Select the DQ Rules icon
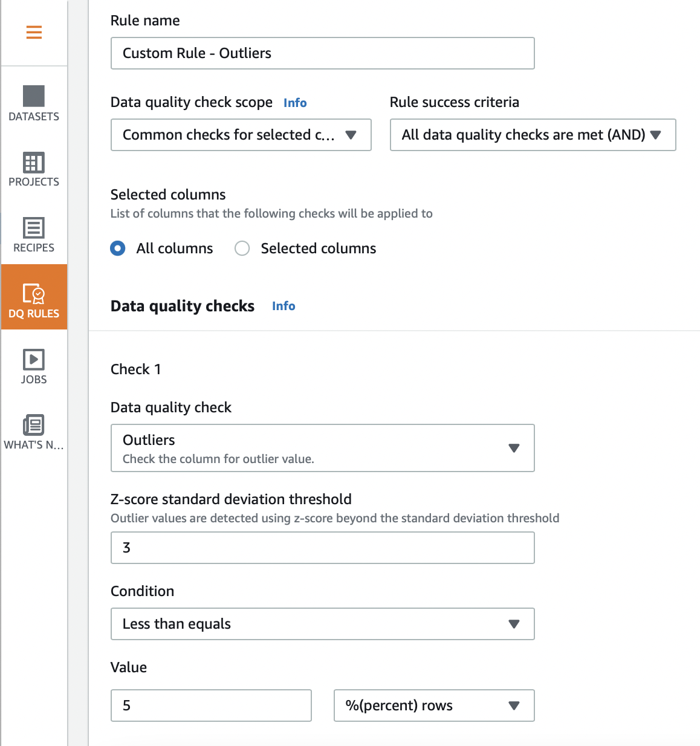 [x=34, y=293]
